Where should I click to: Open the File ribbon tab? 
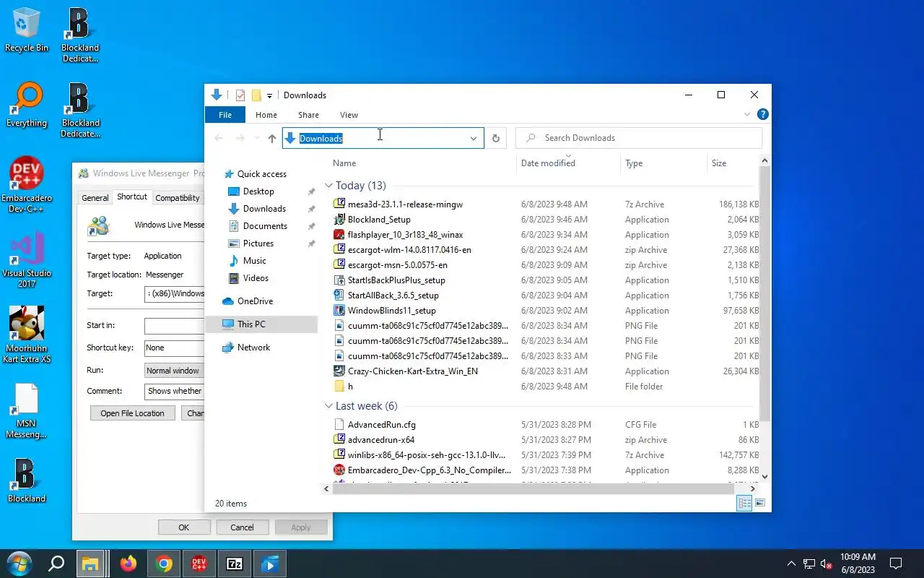[225, 115]
